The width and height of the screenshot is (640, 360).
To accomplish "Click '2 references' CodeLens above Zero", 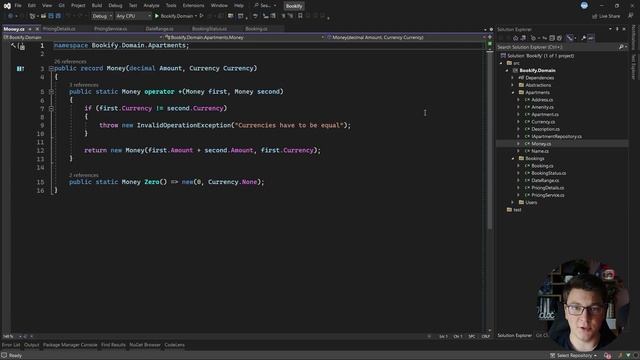I will click(x=84, y=175).
